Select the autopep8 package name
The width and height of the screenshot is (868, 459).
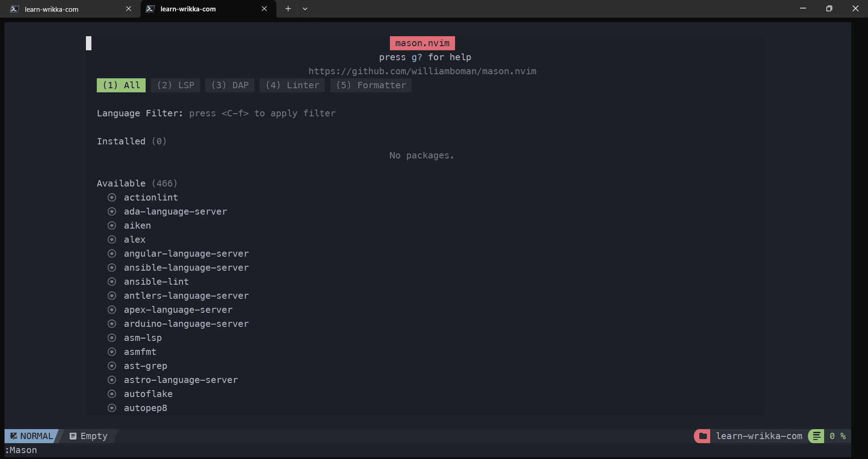click(146, 408)
